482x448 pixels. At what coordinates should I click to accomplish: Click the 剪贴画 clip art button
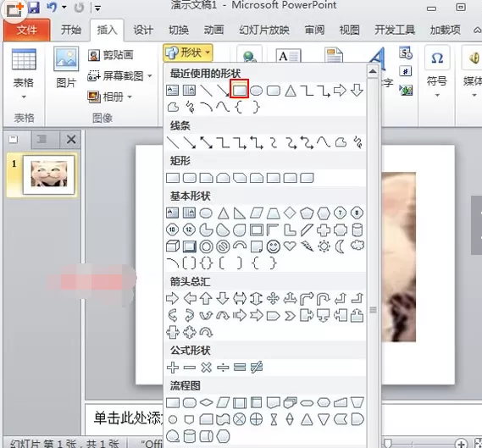111,55
